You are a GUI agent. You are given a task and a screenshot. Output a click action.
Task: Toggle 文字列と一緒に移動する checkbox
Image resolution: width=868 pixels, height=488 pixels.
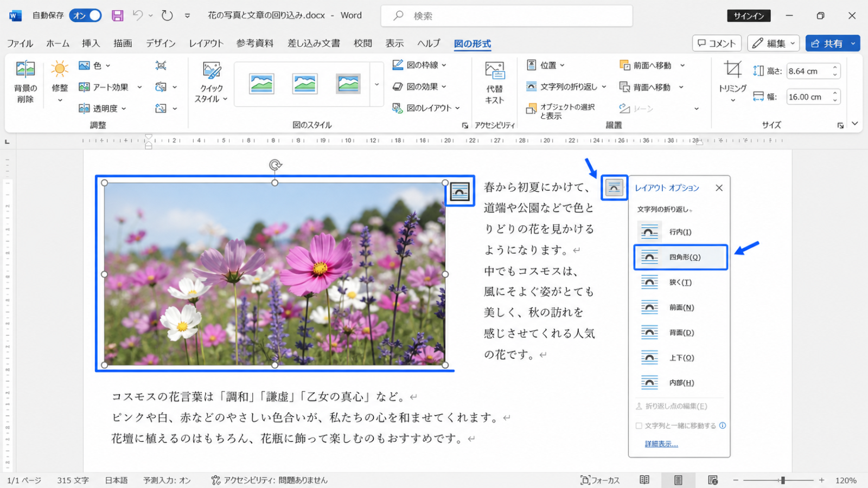click(639, 426)
